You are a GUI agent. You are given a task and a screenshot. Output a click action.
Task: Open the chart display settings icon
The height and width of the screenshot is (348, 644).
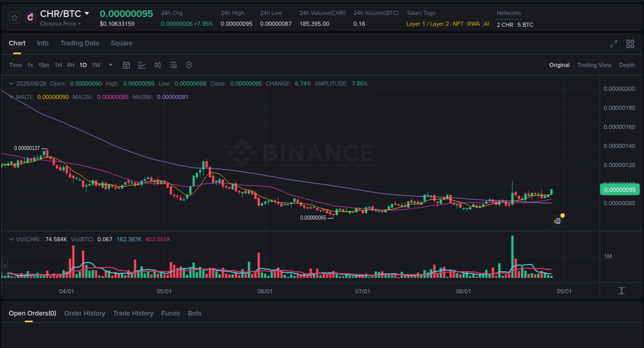click(173, 65)
